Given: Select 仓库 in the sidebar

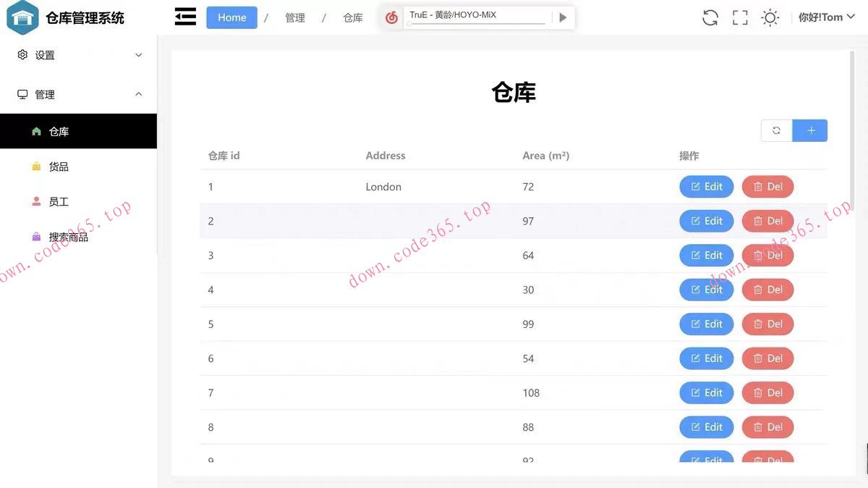Looking at the screenshot, I should click(78, 131).
